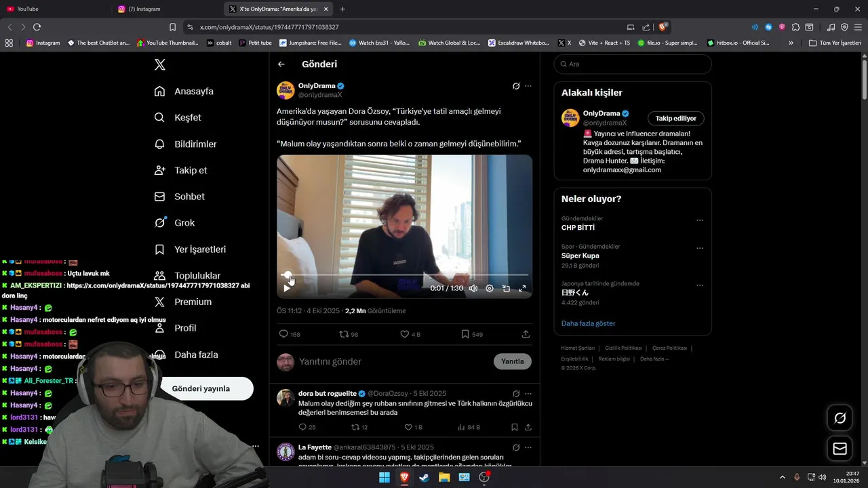Screen dimensions: 868x488
Task: Open the Çerez Politikası link
Action: point(670,348)
